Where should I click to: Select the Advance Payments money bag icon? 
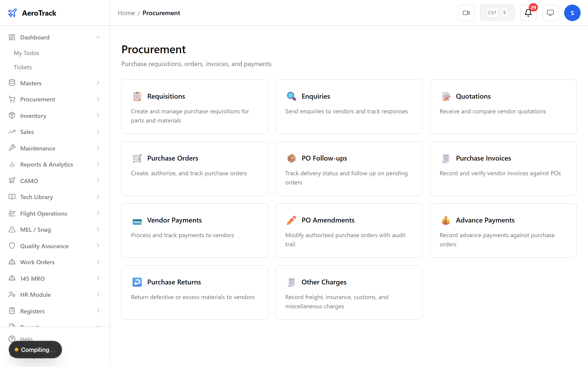pyautogui.click(x=446, y=220)
